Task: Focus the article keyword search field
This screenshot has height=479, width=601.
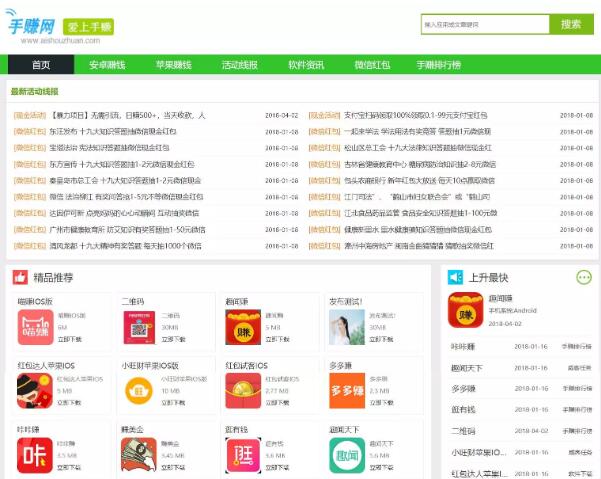Action: point(485,24)
